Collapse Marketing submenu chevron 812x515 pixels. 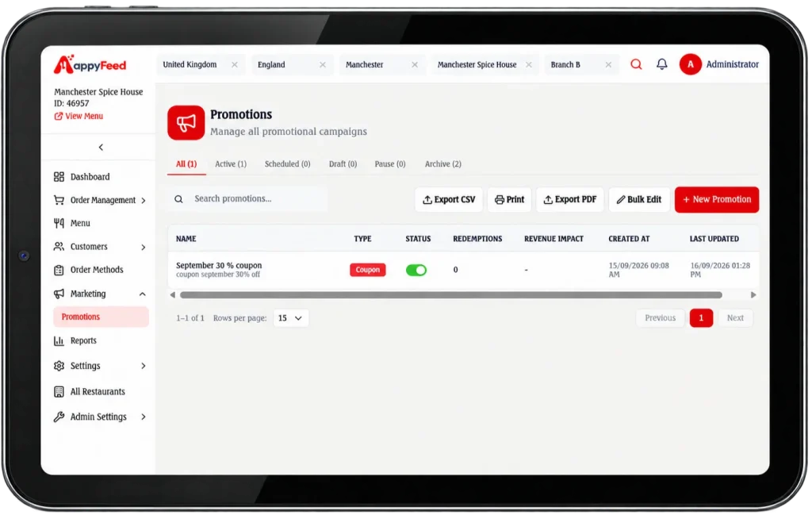[x=143, y=294]
